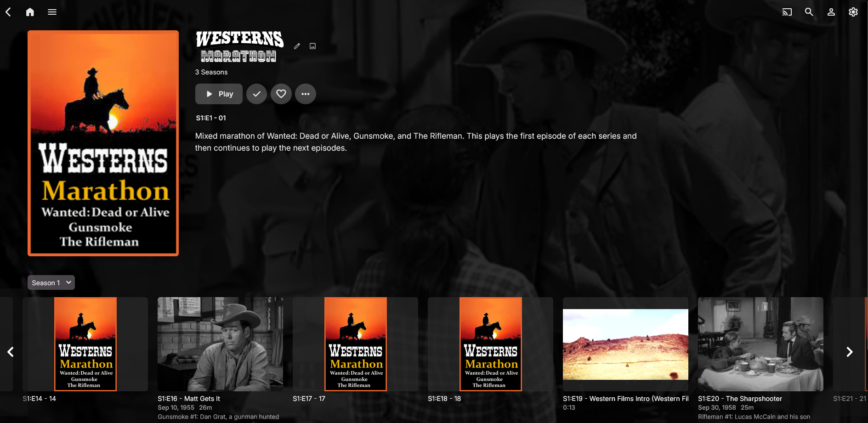Play the Westerns Marathon series

219,94
